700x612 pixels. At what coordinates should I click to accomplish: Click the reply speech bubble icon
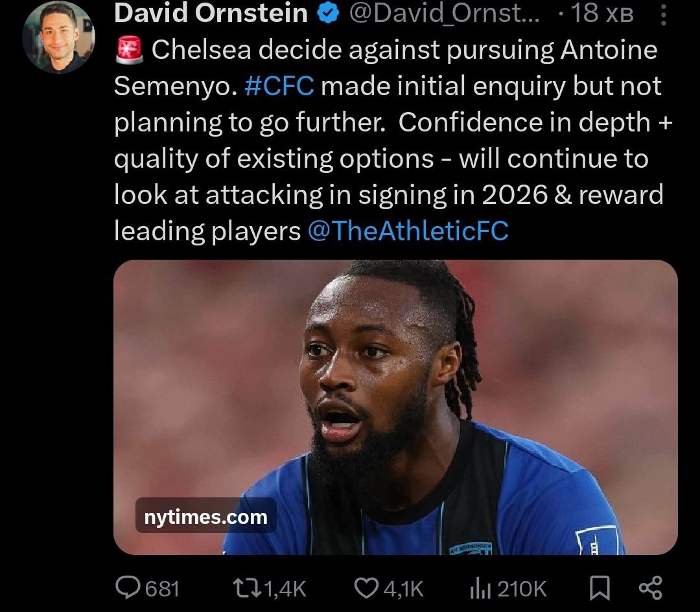(x=128, y=588)
